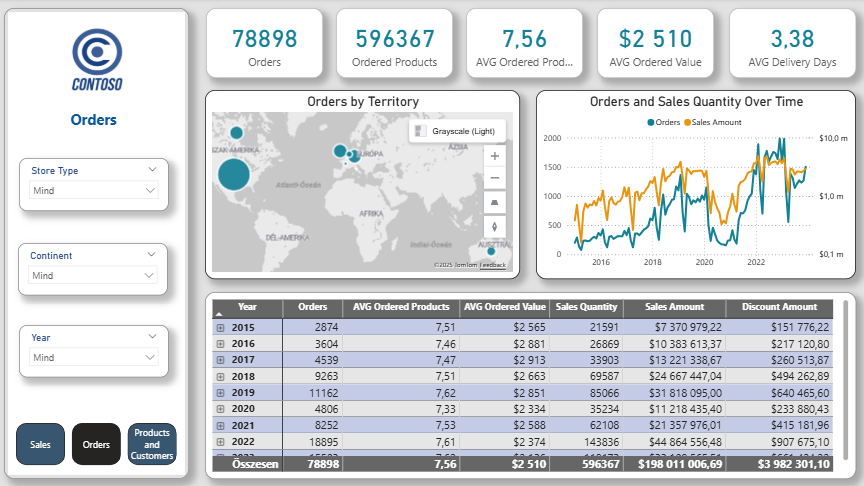Open the Grayscale (Light) map style selector
This screenshot has height=486, width=864.
click(457, 131)
